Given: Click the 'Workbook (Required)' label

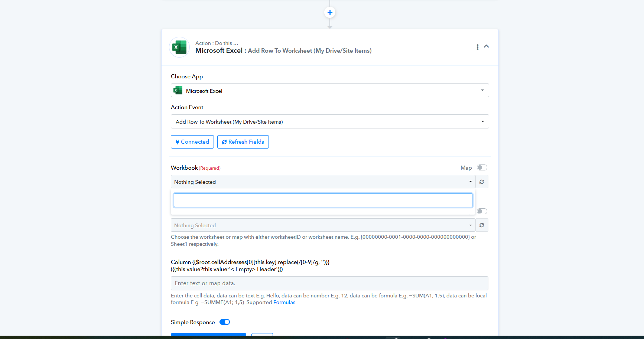Looking at the screenshot, I should tap(196, 168).
